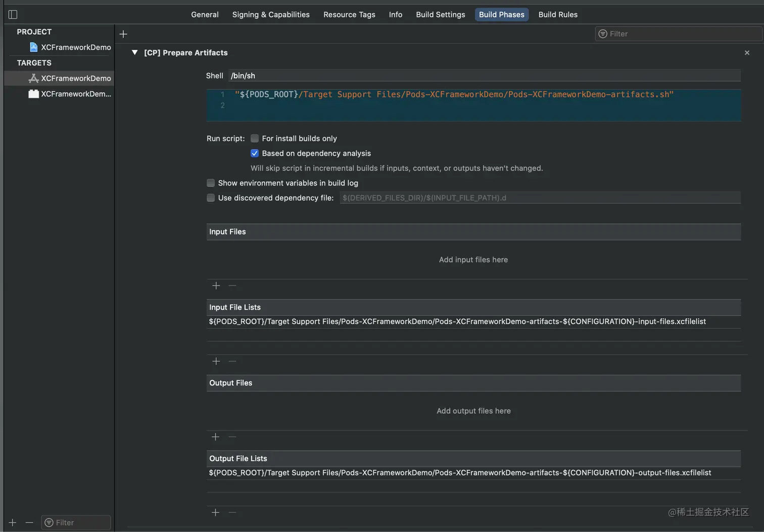Open the Build Settings tab
The width and height of the screenshot is (764, 532).
441,15
